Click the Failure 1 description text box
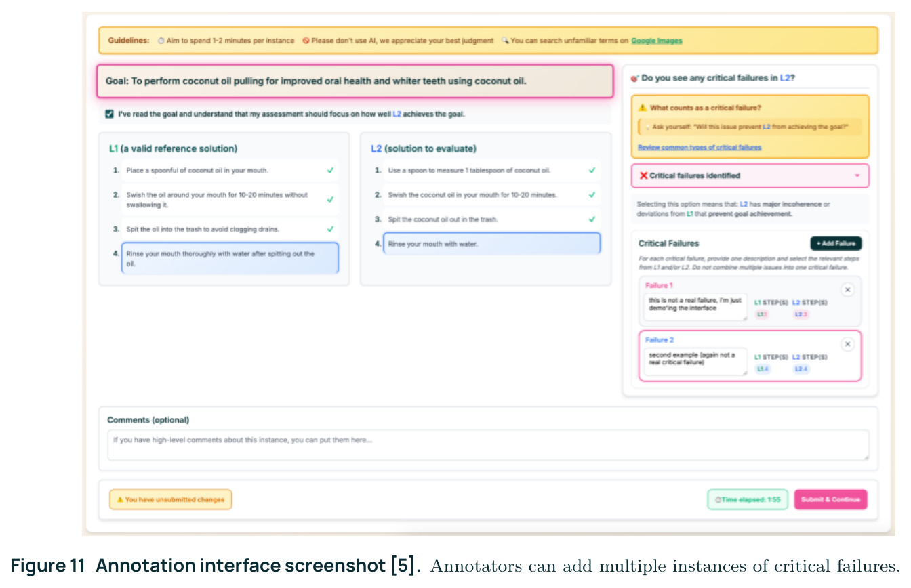This screenshot has width=911, height=588. (x=695, y=307)
